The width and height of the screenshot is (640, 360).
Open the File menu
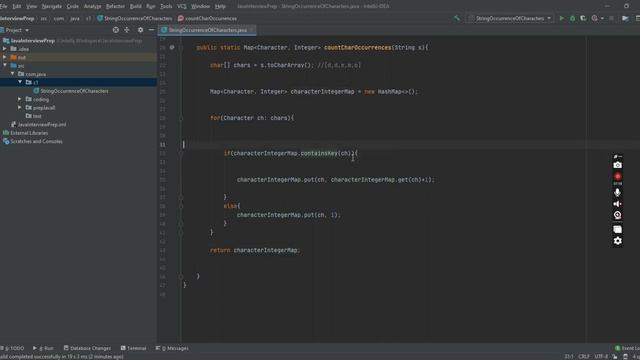click(x=4, y=7)
